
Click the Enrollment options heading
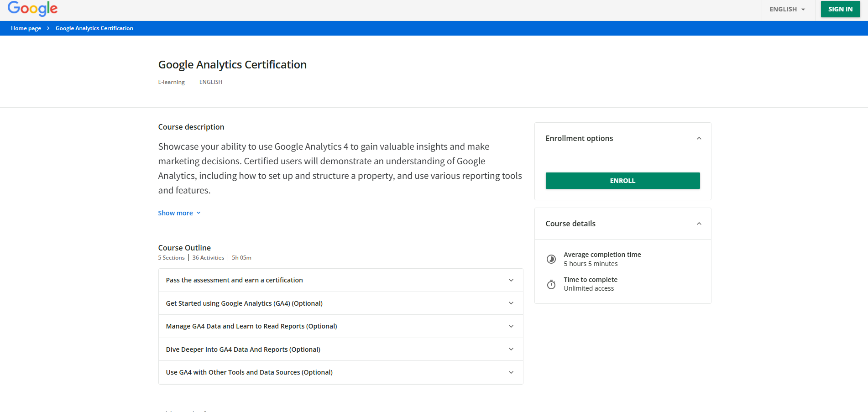(x=579, y=138)
